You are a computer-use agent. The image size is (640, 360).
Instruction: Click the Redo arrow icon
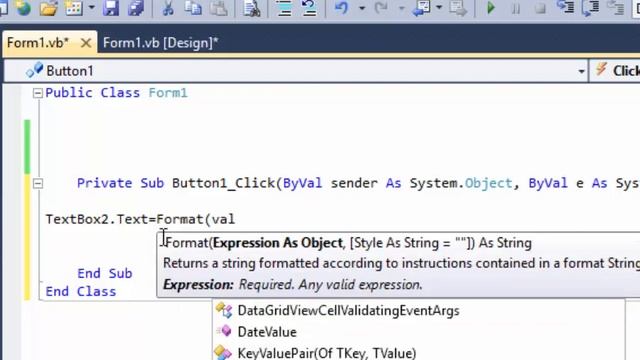pos(381,8)
